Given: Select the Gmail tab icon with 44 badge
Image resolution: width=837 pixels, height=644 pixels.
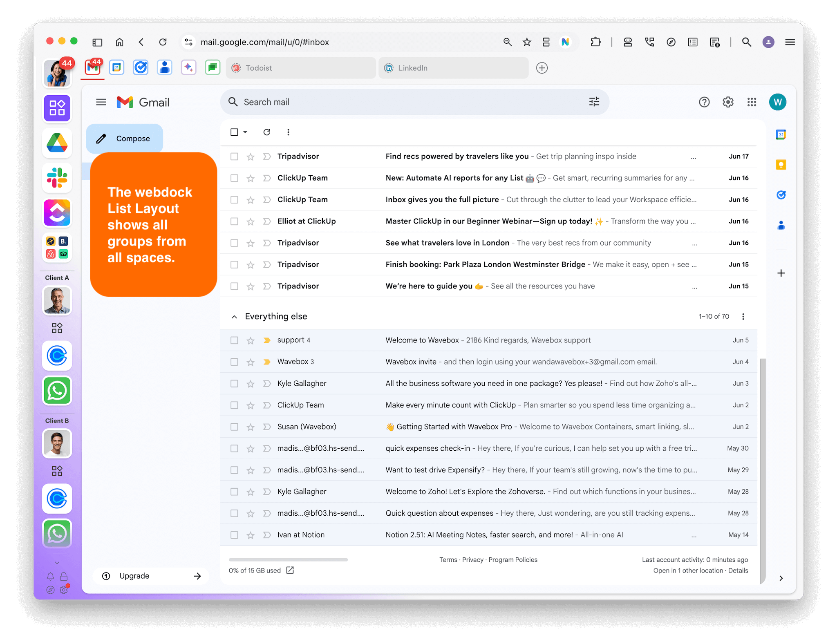Looking at the screenshot, I should 93,68.
